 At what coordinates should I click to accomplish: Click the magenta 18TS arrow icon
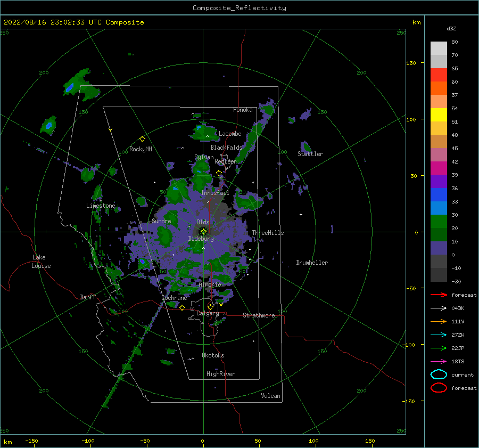pos(439,362)
